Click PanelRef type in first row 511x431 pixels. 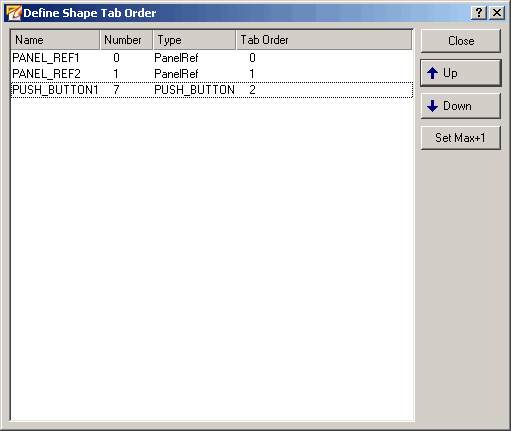click(176, 58)
